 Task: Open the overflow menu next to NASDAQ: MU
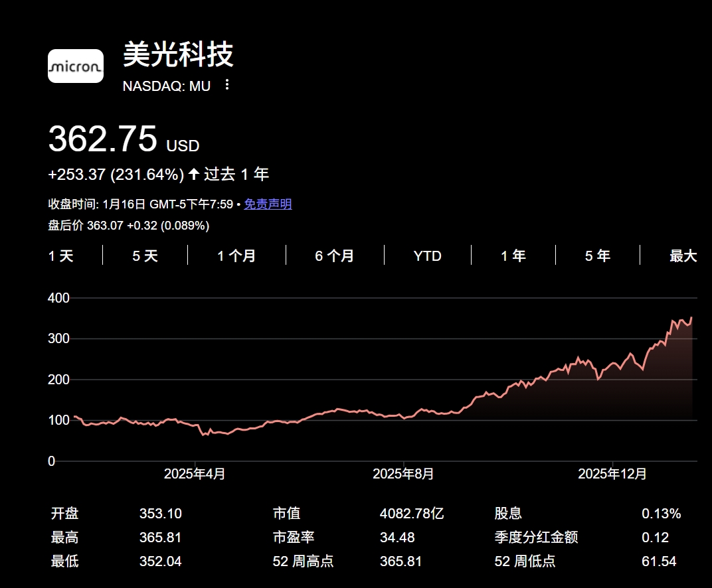[226, 85]
